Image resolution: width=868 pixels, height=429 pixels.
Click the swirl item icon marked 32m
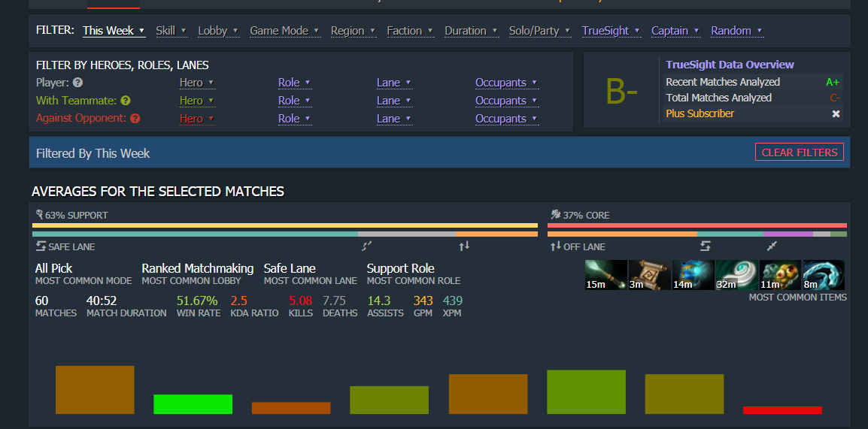tap(737, 275)
